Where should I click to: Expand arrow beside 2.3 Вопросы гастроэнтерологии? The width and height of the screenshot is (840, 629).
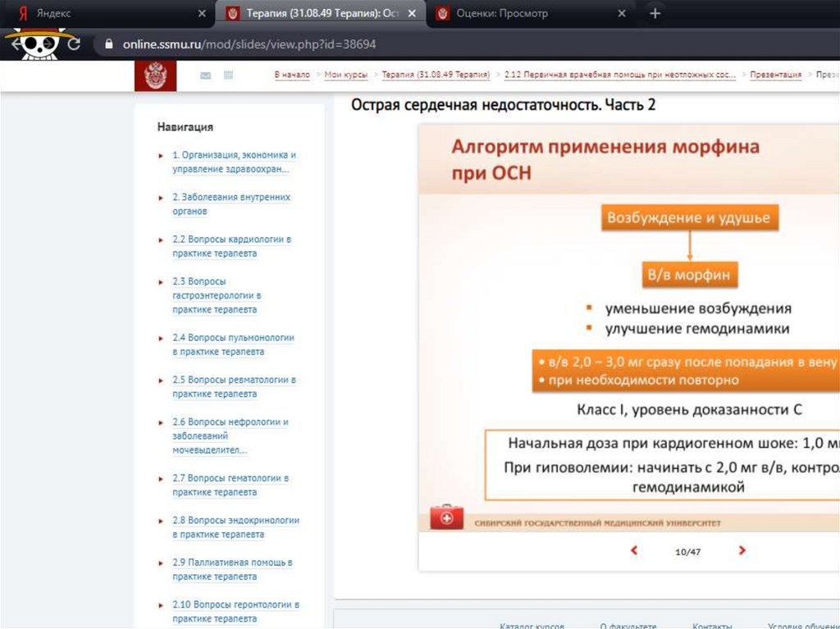(161, 282)
